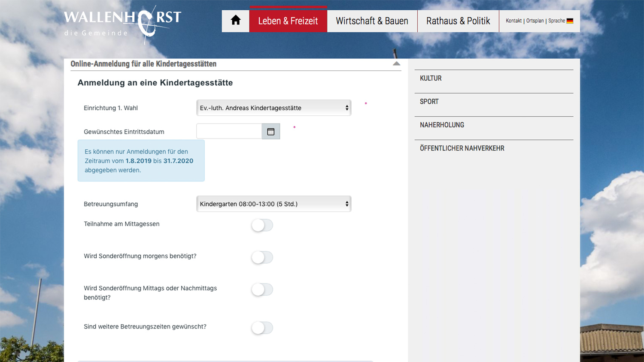
Task: Toggle Sonderöffnung Mittags oder Nachmittags switch
Action: [x=262, y=290]
